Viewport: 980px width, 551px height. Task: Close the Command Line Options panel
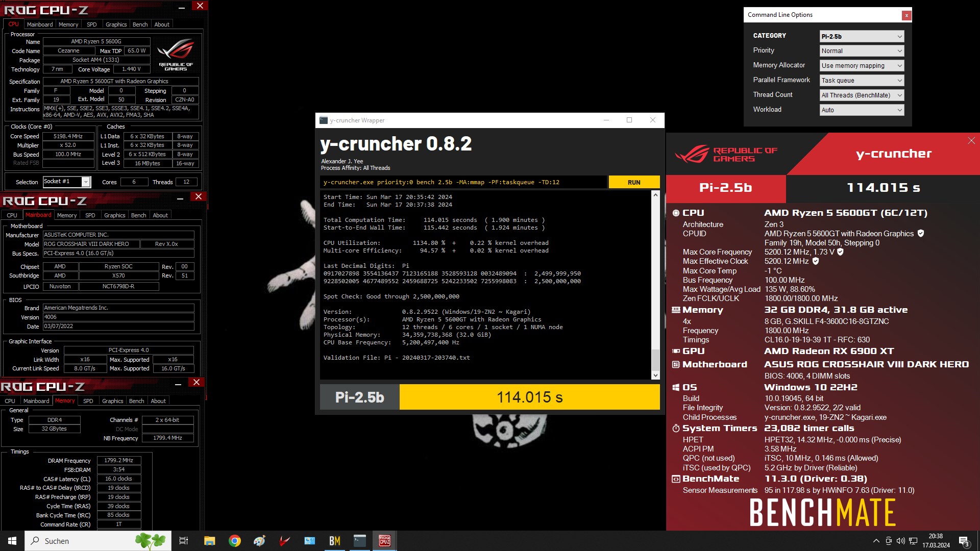pos(906,15)
